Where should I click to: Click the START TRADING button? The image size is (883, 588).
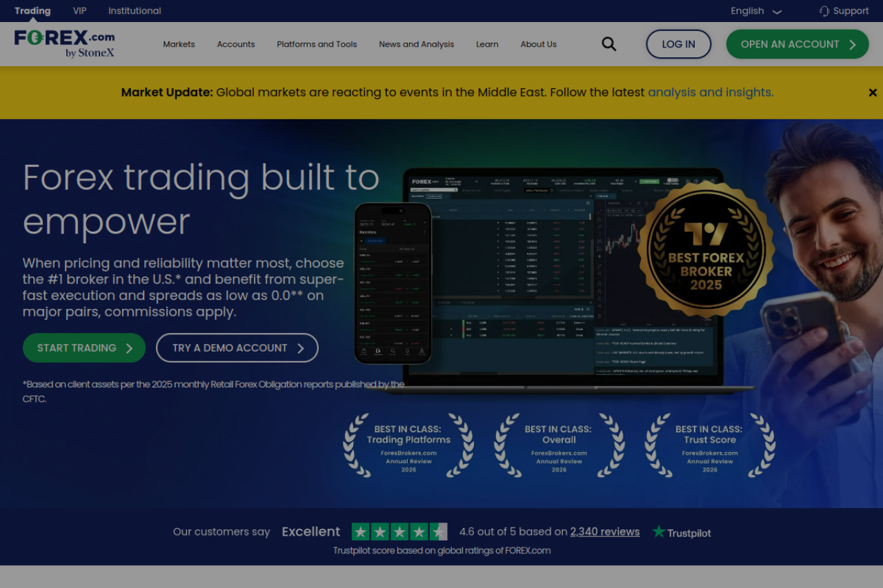(84, 348)
